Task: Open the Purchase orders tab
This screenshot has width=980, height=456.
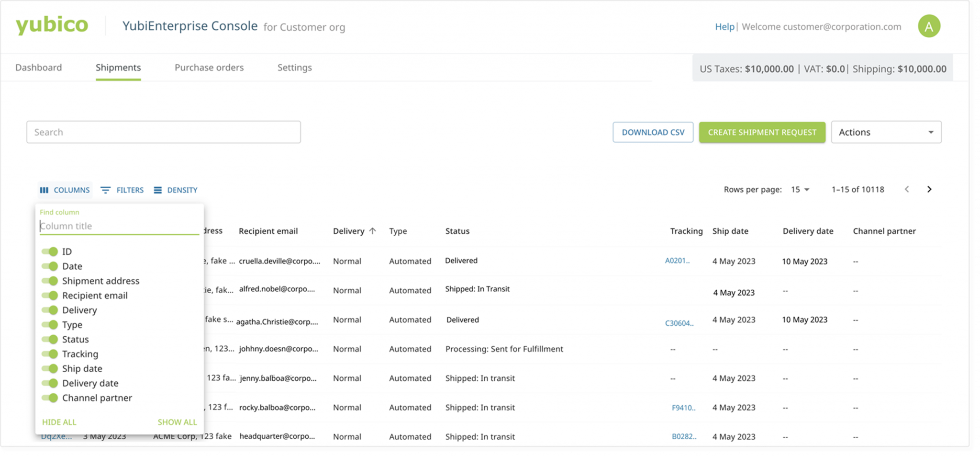Action: (209, 68)
